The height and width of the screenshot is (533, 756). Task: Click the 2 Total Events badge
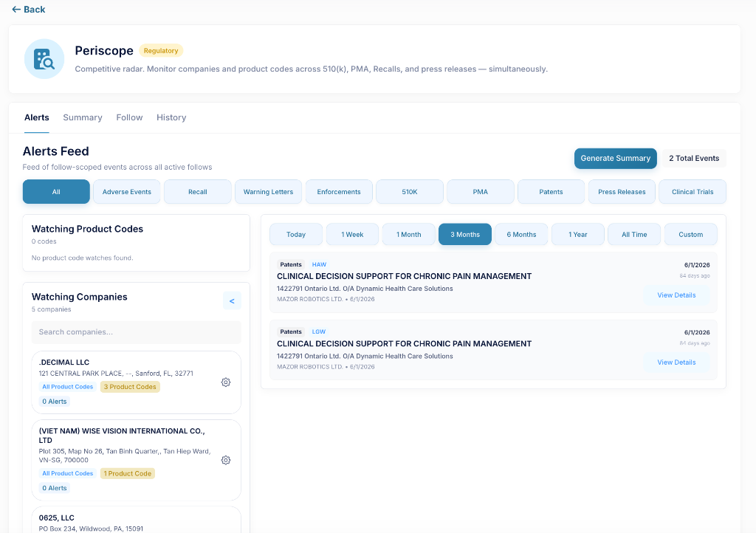[694, 158]
